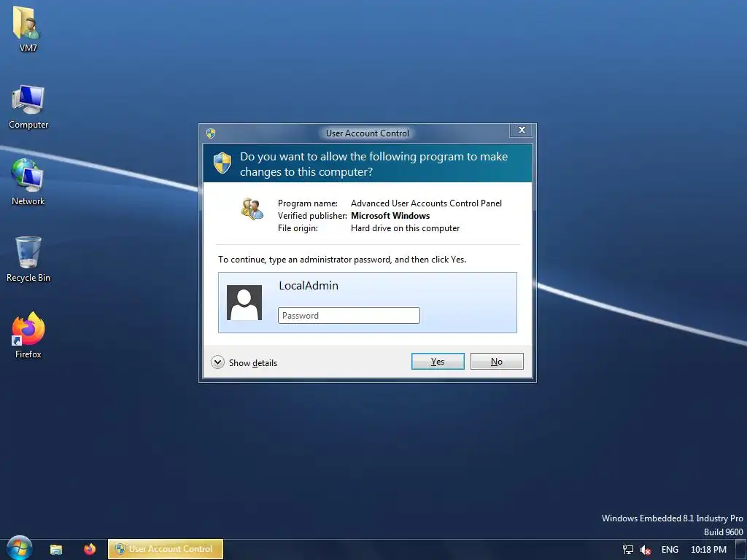Click the network tray icon
The width and height of the screenshot is (747, 560).
[628, 550]
